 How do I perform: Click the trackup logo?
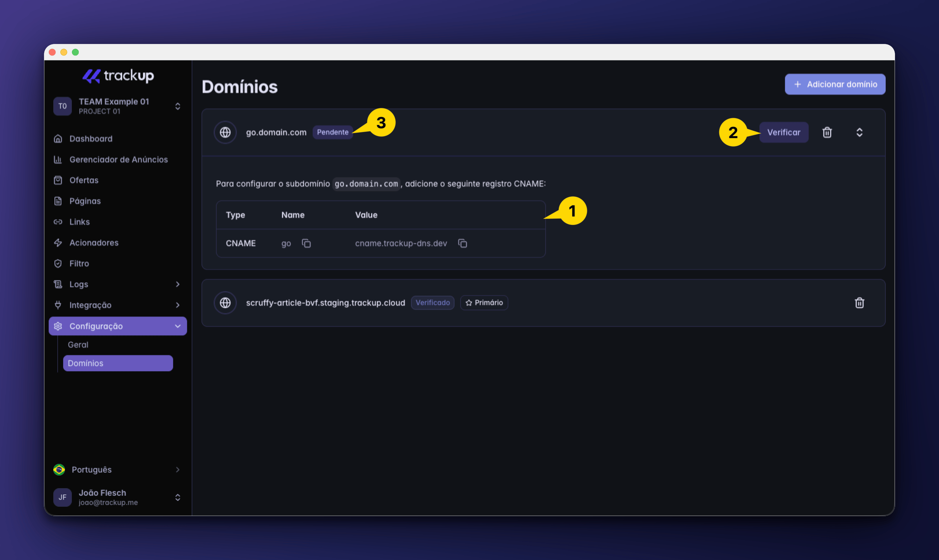pos(118,76)
